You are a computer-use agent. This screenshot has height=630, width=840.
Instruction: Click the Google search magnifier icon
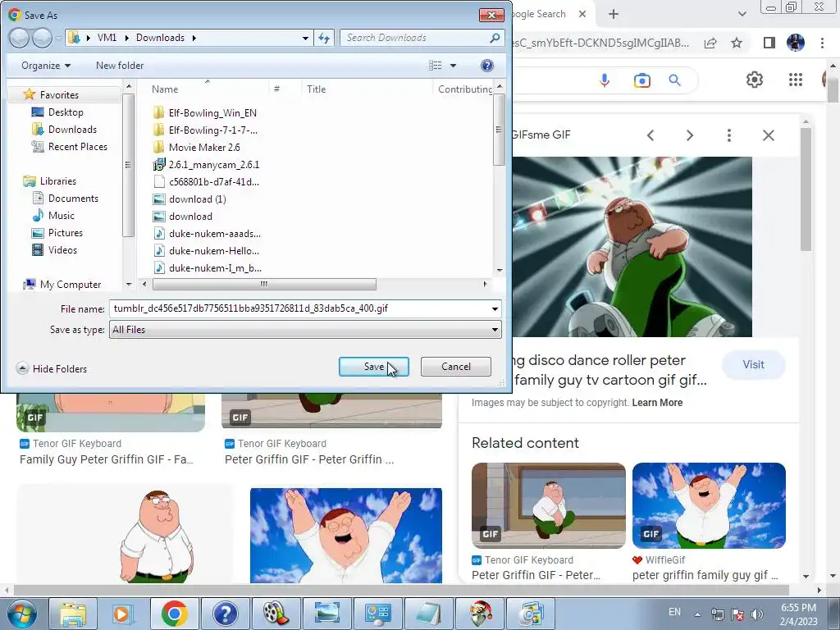pos(674,80)
